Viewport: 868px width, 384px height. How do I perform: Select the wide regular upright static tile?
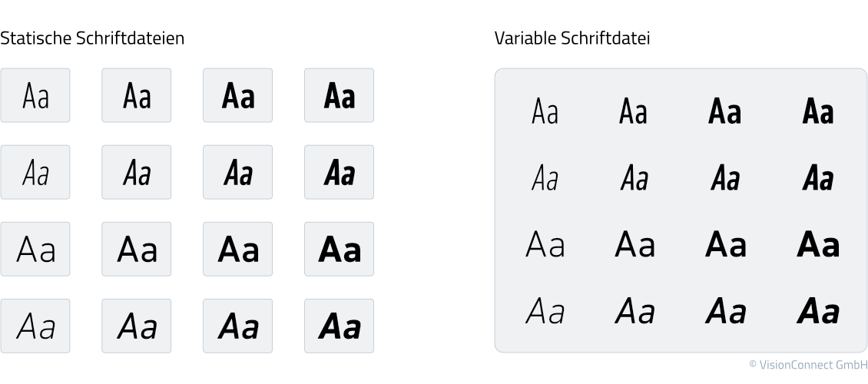pyautogui.click(x=136, y=249)
